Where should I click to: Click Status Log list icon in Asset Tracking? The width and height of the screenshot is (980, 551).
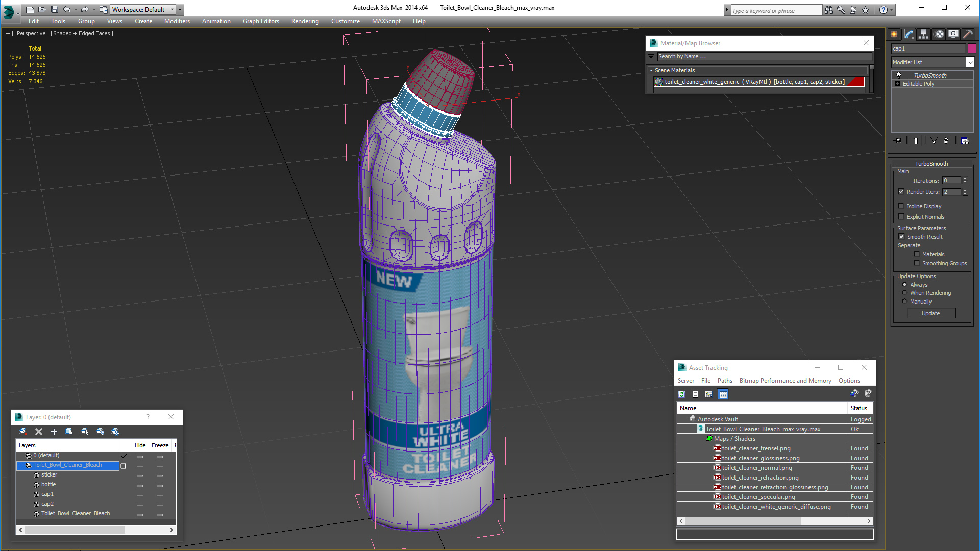(695, 394)
